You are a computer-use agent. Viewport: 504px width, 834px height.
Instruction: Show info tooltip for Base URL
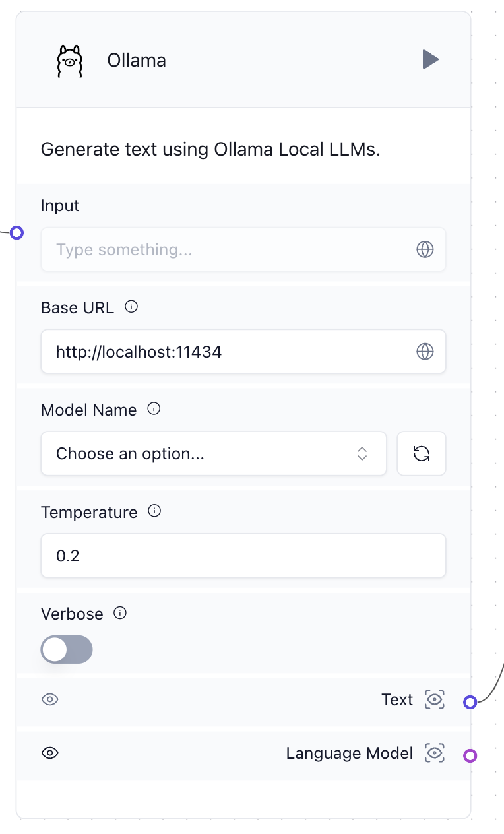tap(131, 307)
